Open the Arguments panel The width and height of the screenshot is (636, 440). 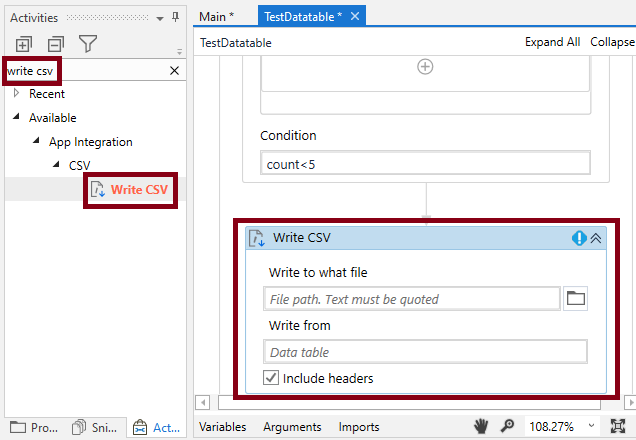pos(292,427)
